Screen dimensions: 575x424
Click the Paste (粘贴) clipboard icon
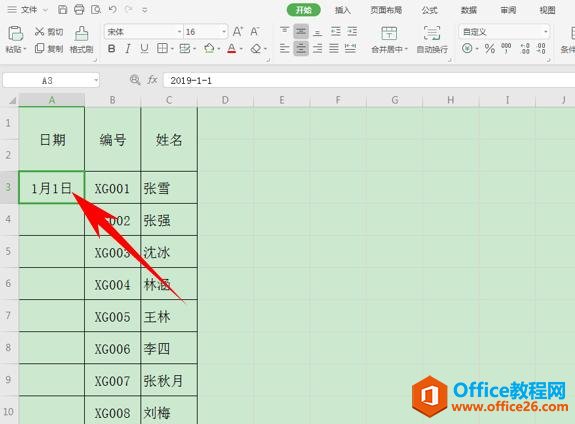[16, 34]
